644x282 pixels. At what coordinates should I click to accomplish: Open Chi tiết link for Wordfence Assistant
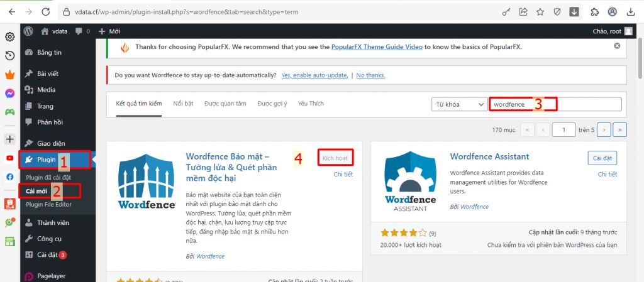tap(607, 174)
